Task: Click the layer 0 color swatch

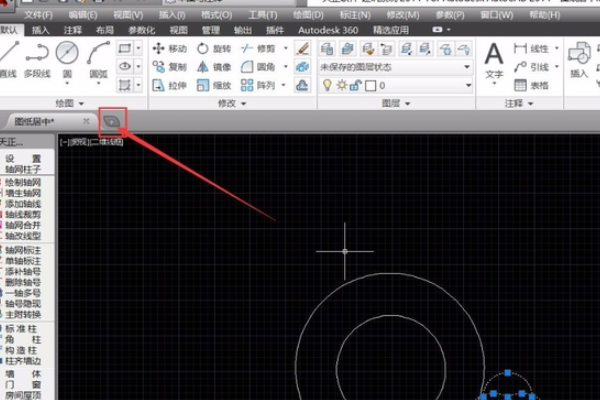Action: 370,85
